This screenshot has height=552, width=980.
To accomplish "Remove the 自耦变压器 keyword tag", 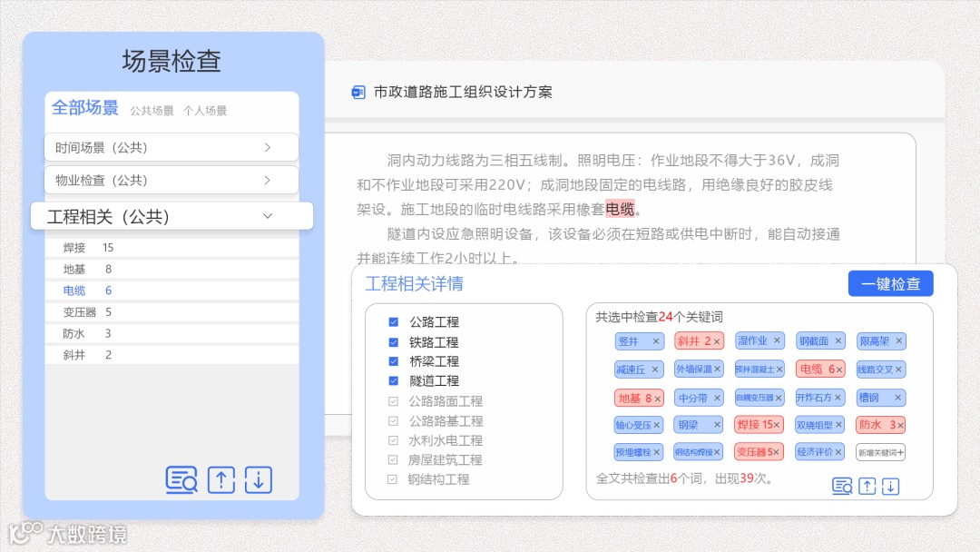I will tap(779, 398).
